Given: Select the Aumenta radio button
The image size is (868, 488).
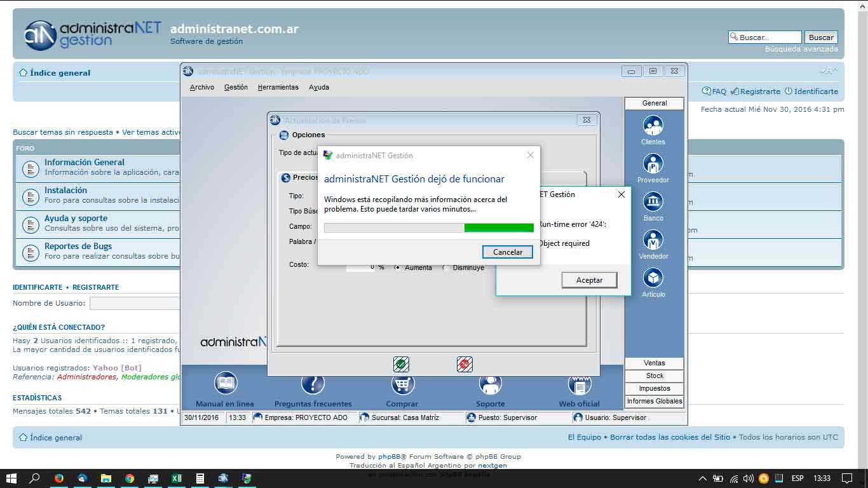Looking at the screenshot, I should click(398, 268).
